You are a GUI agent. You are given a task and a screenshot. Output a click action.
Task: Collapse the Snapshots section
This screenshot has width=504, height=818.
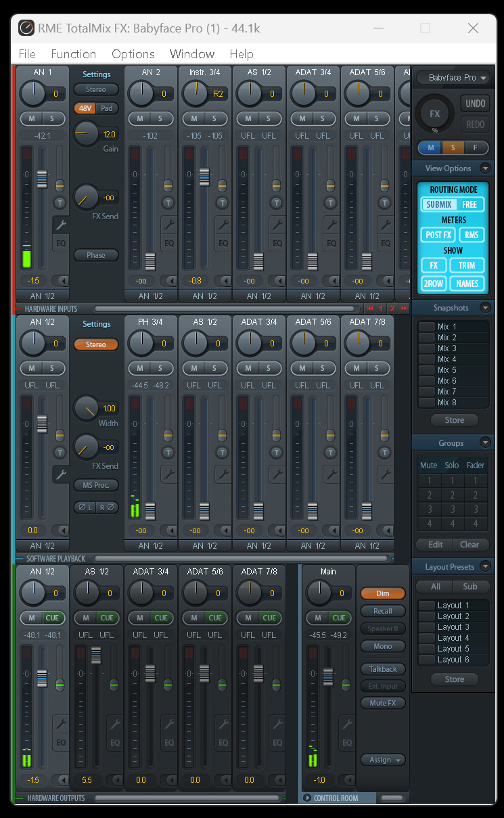[x=485, y=308]
